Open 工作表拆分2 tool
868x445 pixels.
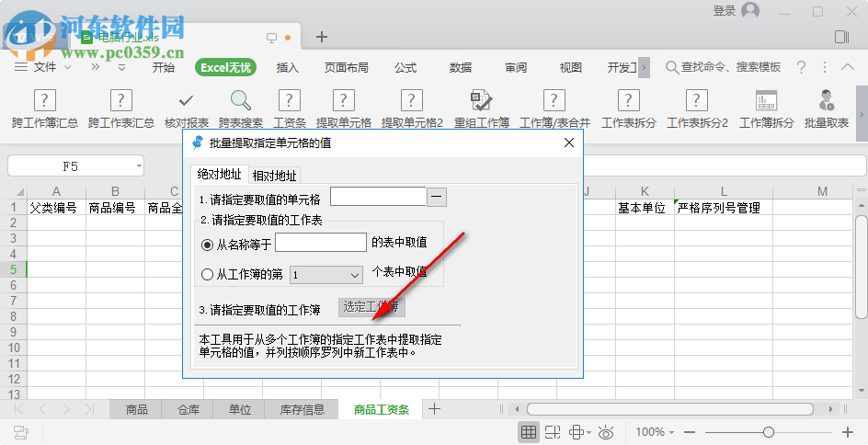point(697,109)
